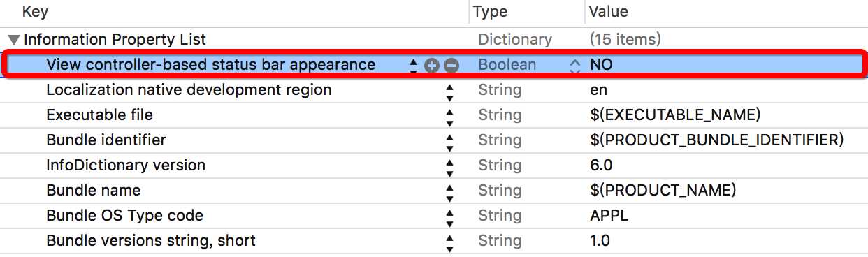Open key stepper for InfoDictionary version row
The height and width of the screenshot is (257, 868).
pos(449,166)
